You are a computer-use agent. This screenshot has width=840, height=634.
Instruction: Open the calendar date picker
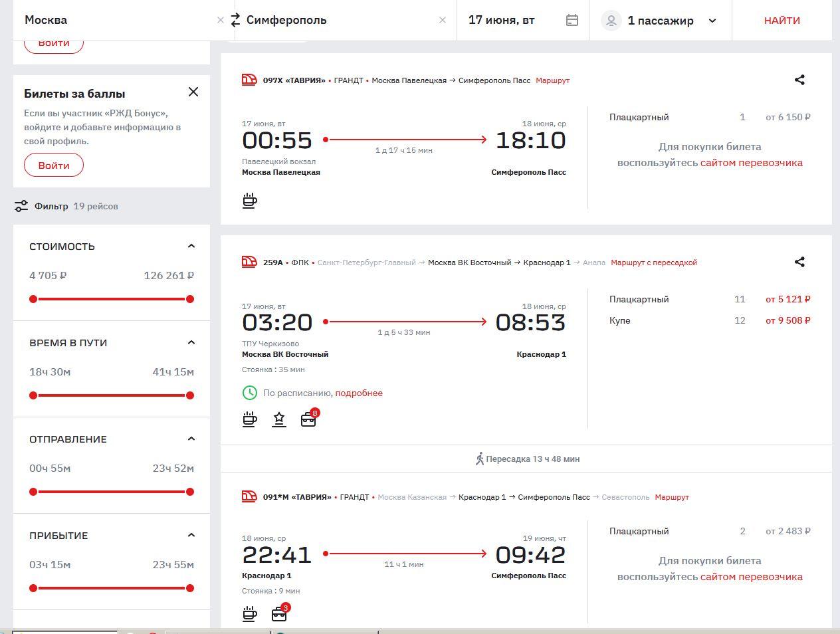572,21
